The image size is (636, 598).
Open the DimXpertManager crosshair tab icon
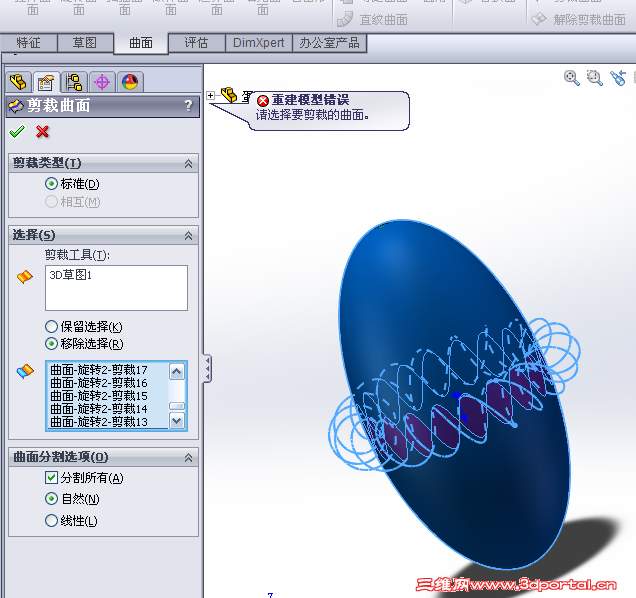(x=102, y=82)
